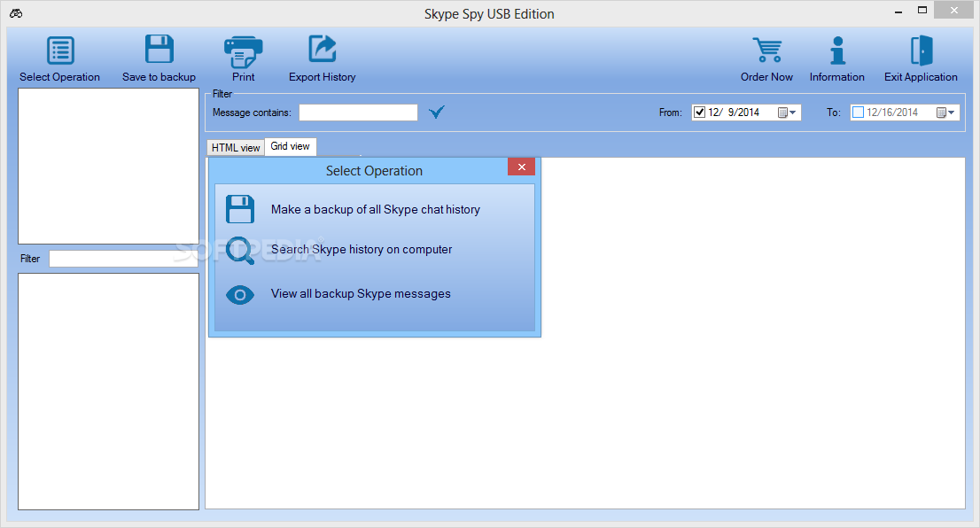Open the From date calendar dropdown
Viewport: 980px width, 528px height.
787,113
